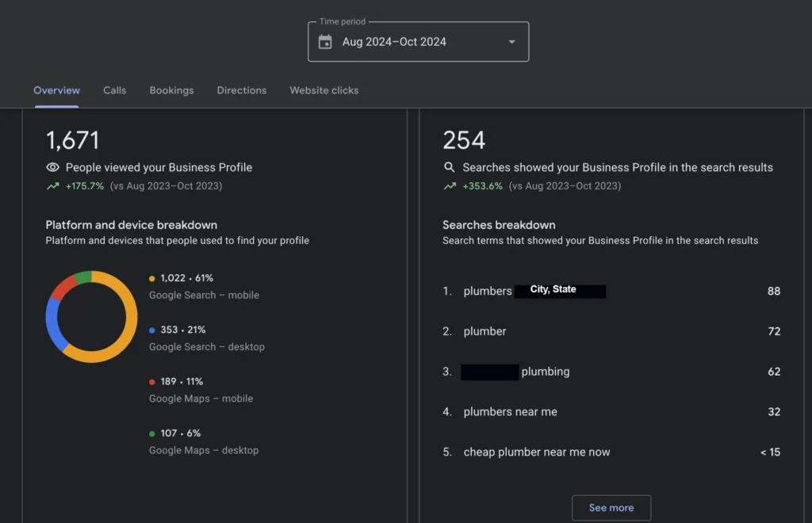Viewport: 812px width, 523px height.
Task: Click the See more button
Action: point(611,507)
